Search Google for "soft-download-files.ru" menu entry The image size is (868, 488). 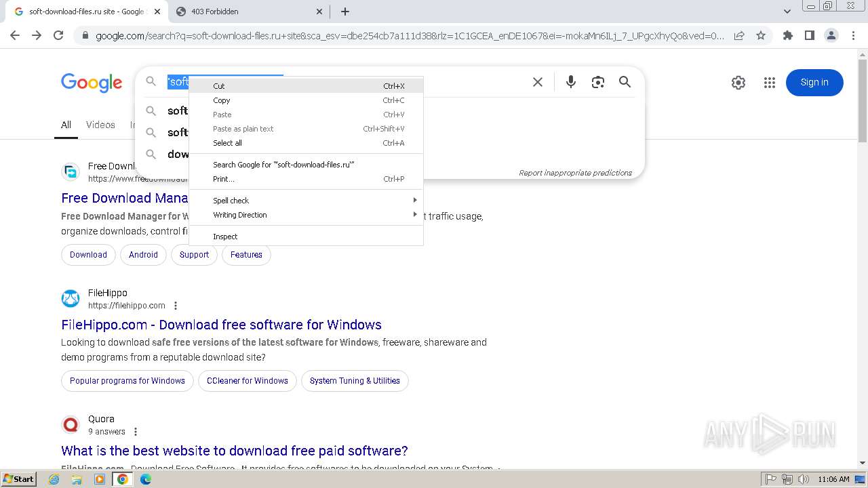306,165
